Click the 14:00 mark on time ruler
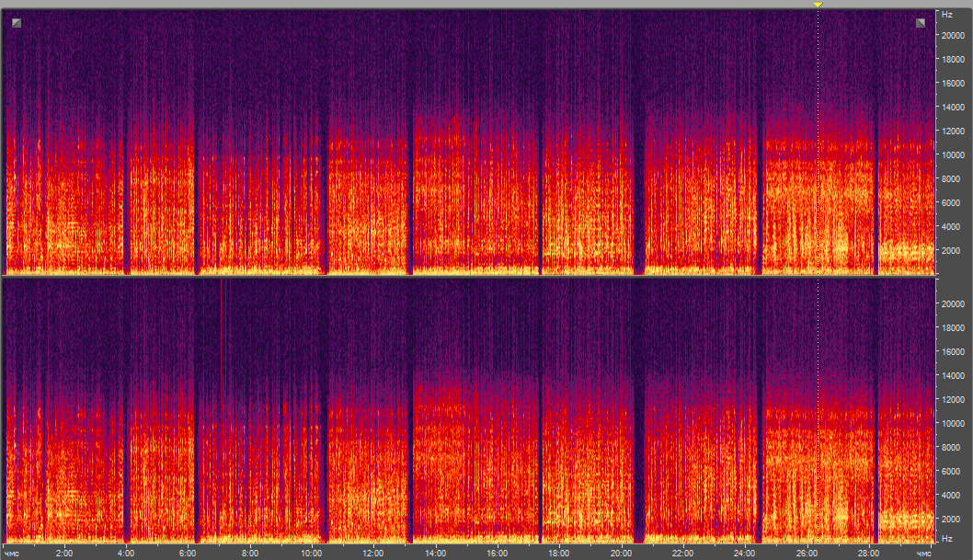 click(x=436, y=554)
